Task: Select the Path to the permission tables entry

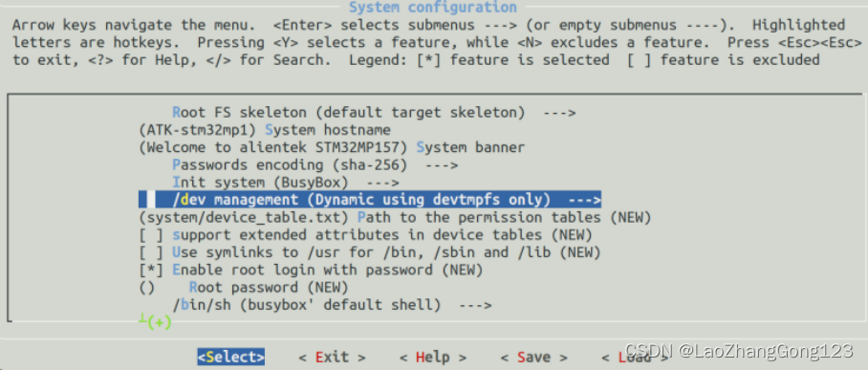Action: click(395, 217)
